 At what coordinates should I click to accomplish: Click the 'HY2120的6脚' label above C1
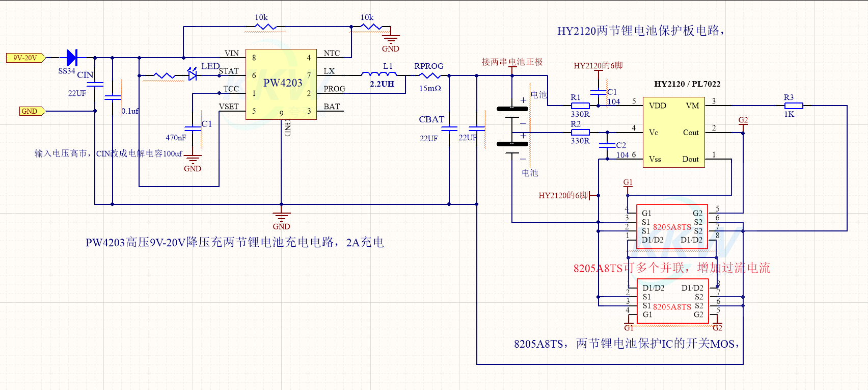(598, 65)
